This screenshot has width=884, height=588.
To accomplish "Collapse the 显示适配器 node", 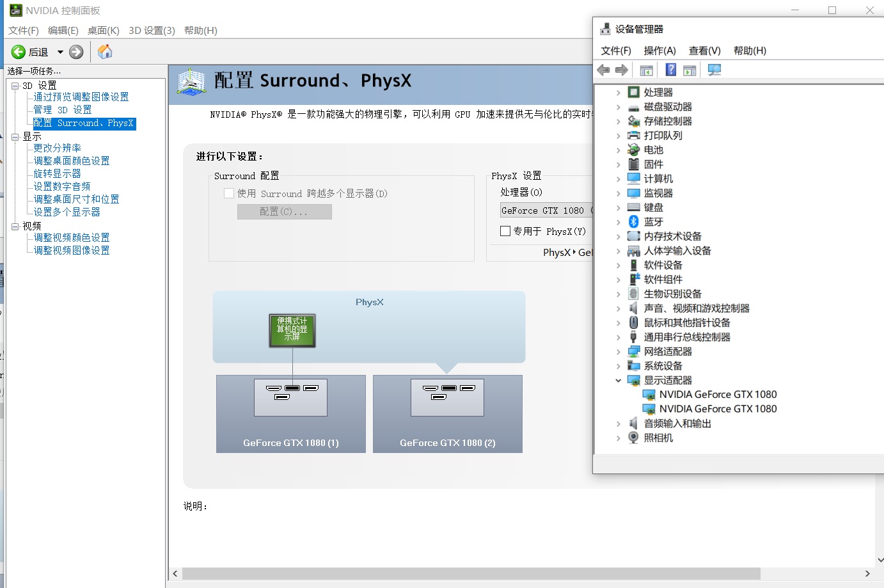I will click(x=618, y=381).
